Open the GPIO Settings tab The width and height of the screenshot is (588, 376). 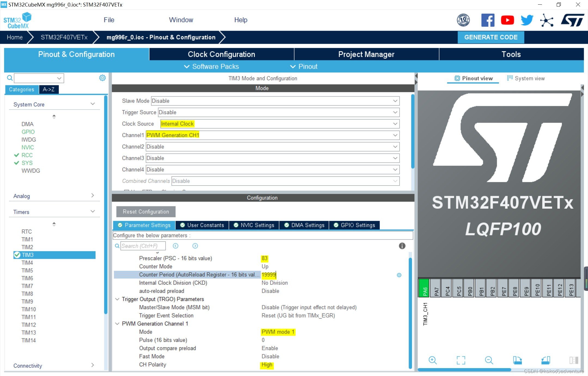tap(354, 225)
